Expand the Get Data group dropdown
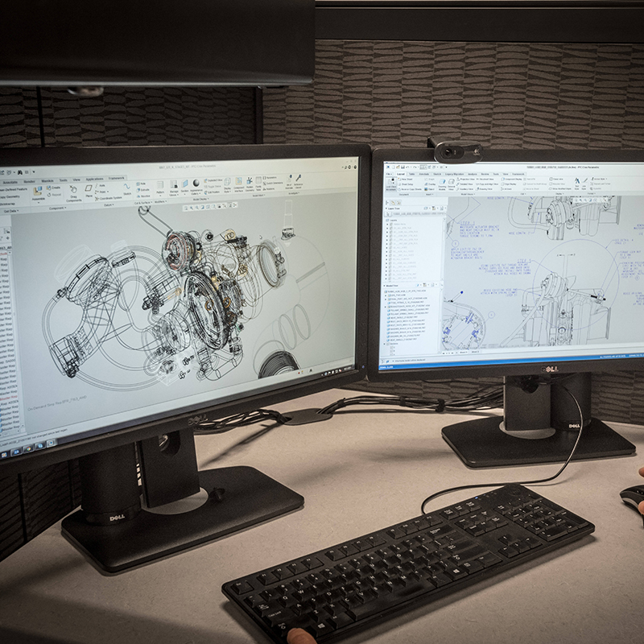 click(11, 211)
